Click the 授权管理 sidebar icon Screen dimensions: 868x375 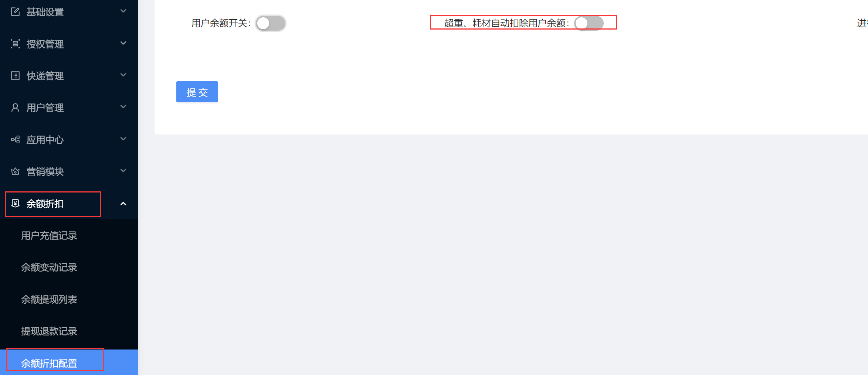tap(15, 44)
